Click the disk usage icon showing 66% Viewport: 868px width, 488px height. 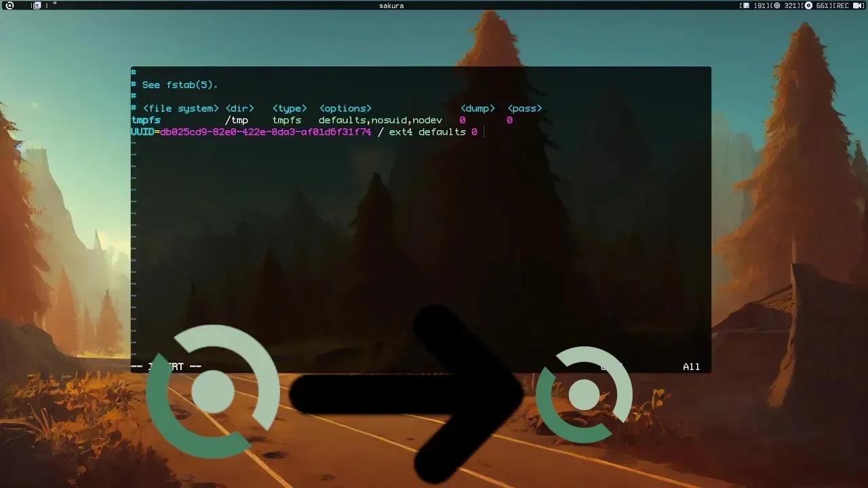(x=809, y=5)
